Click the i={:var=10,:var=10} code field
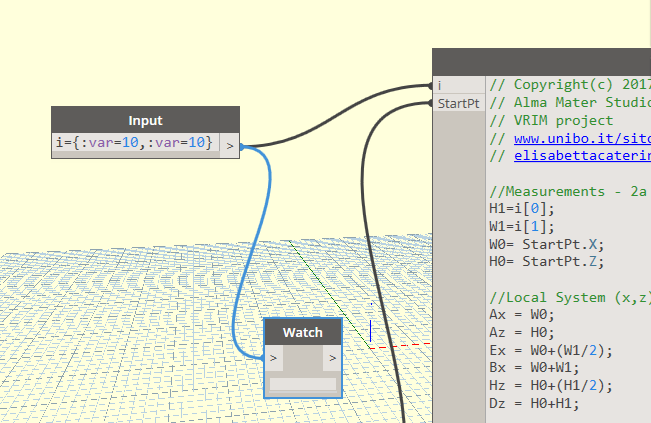 click(x=135, y=144)
